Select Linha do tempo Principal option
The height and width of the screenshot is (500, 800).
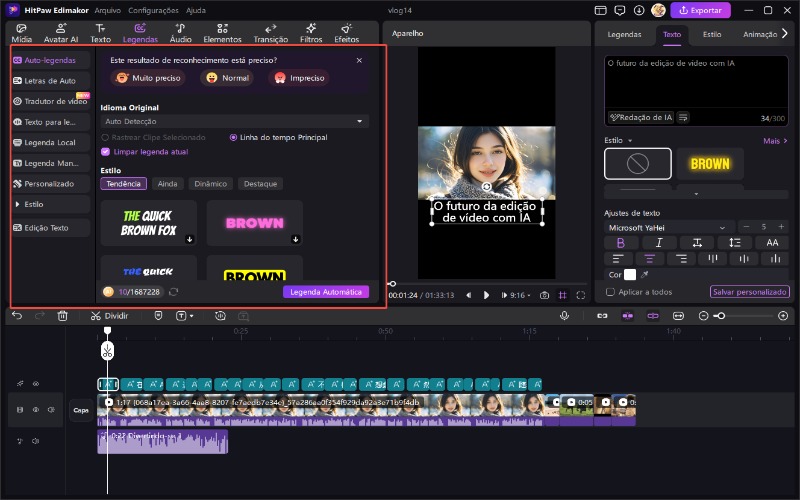(x=234, y=137)
